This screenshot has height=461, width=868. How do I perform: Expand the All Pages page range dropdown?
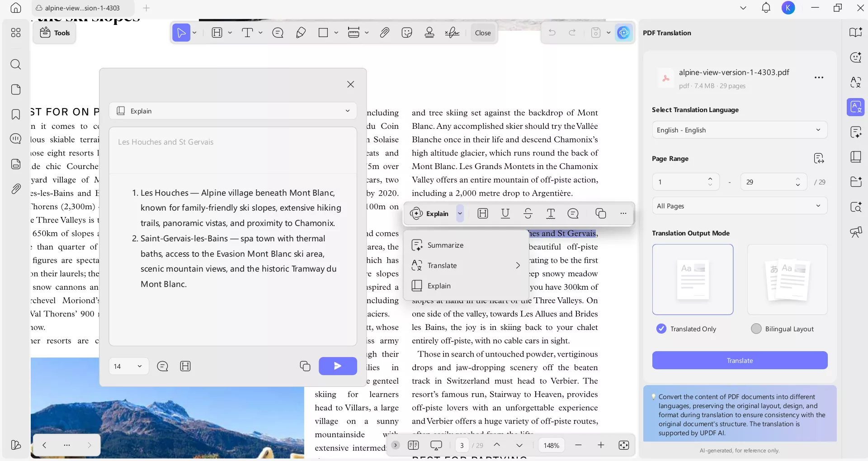click(x=739, y=206)
